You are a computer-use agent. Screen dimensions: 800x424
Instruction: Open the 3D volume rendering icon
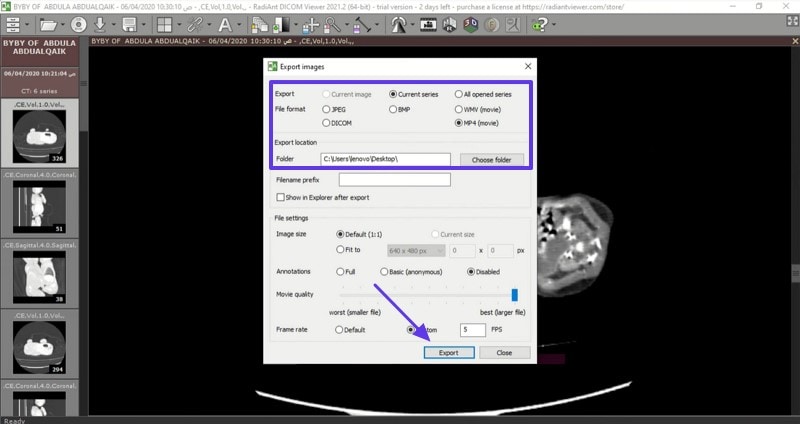click(x=470, y=24)
